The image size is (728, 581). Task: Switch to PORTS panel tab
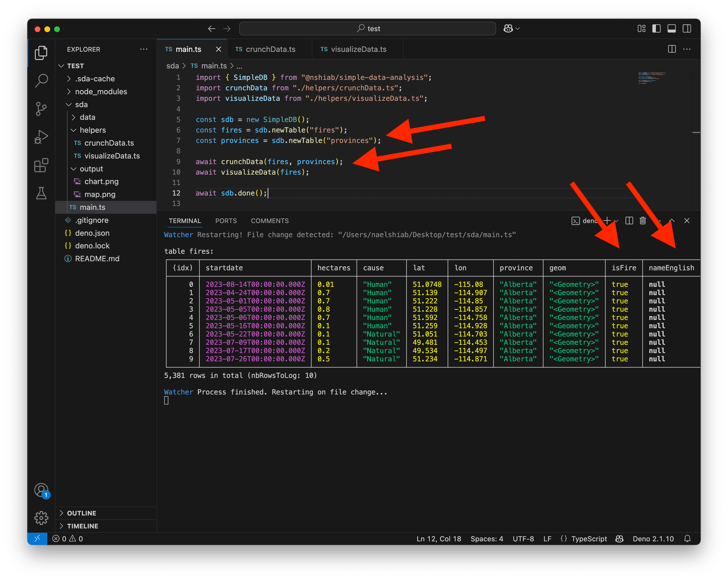pos(226,221)
